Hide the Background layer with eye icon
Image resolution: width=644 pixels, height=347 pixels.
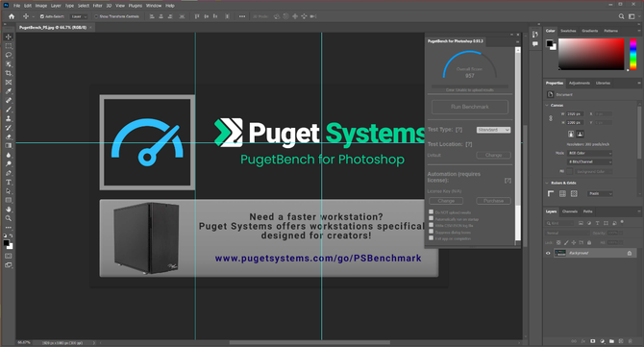(x=548, y=253)
